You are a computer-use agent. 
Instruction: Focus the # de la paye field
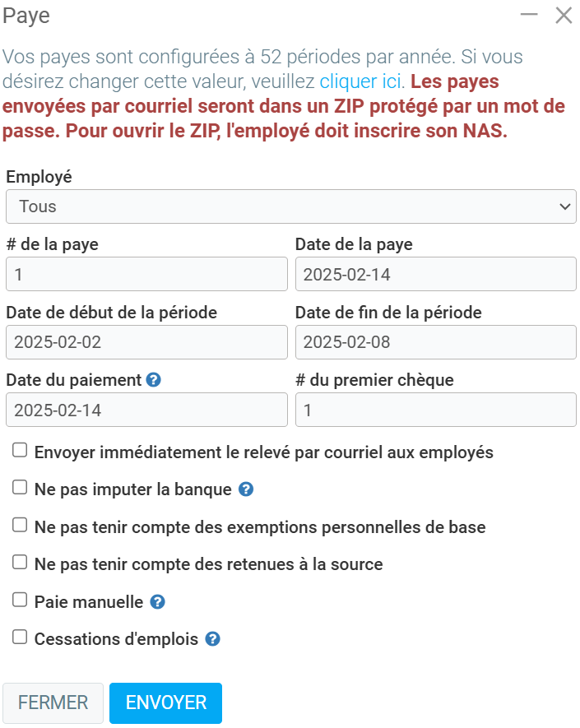coord(146,274)
